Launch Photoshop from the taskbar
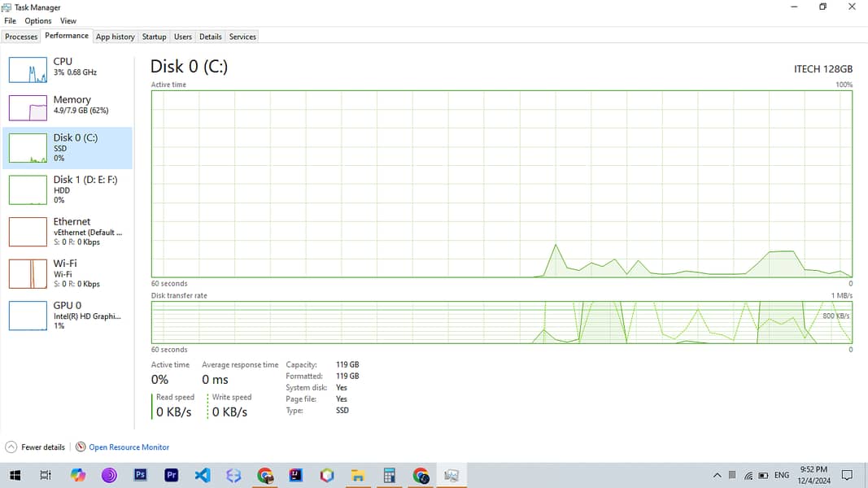 [x=140, y=475]
